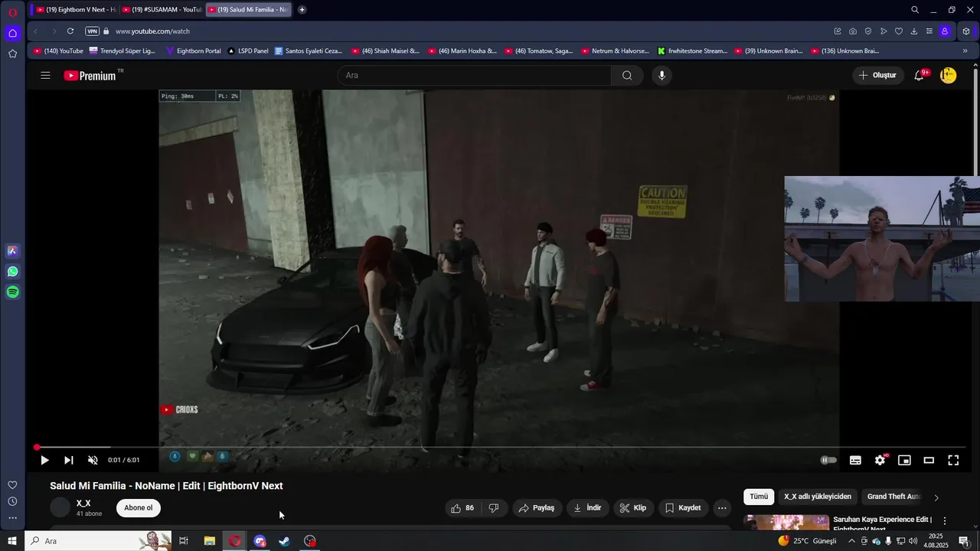Viewport: 980px width, 551px height.
Task: Share the video via Paylaş
Action: tap(536, 508)
